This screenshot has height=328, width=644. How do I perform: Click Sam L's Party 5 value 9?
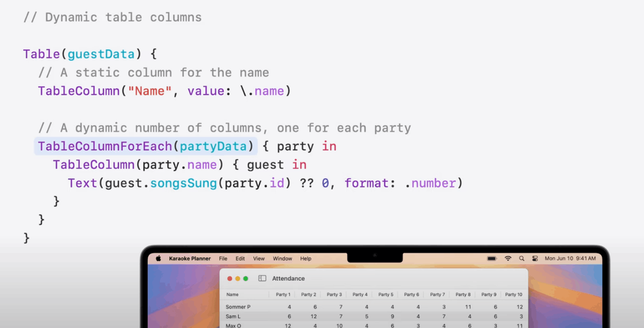pos(392,316)
